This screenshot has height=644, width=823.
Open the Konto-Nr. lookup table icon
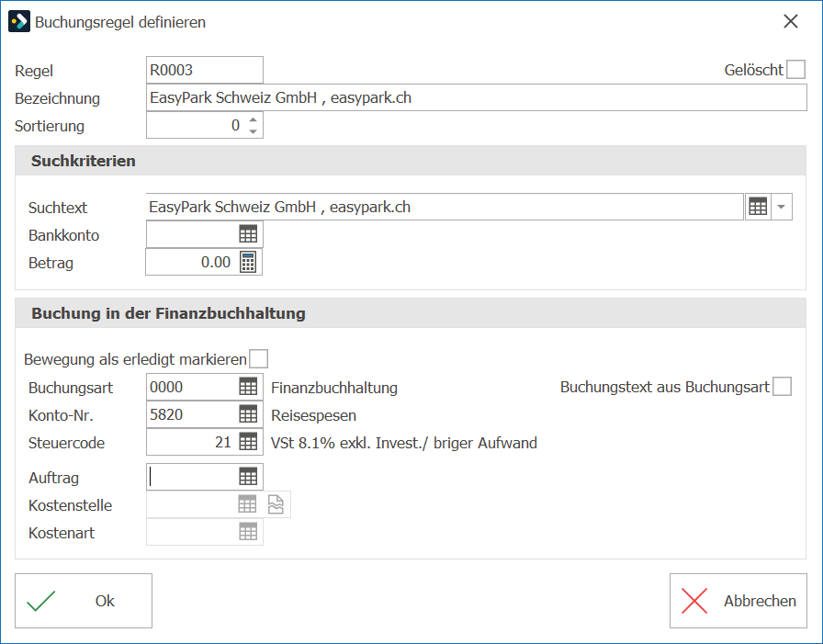pyautogui.click(x=248, y=414)
